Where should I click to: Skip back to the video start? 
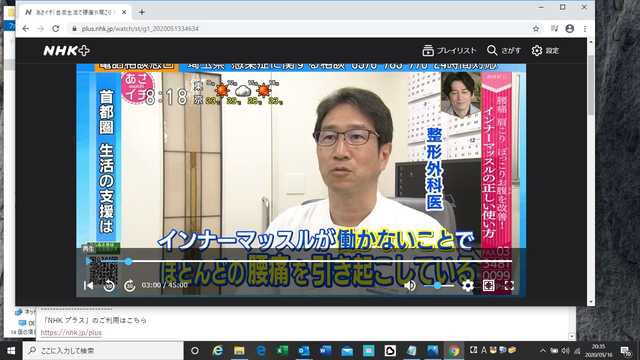pos(88,285)
